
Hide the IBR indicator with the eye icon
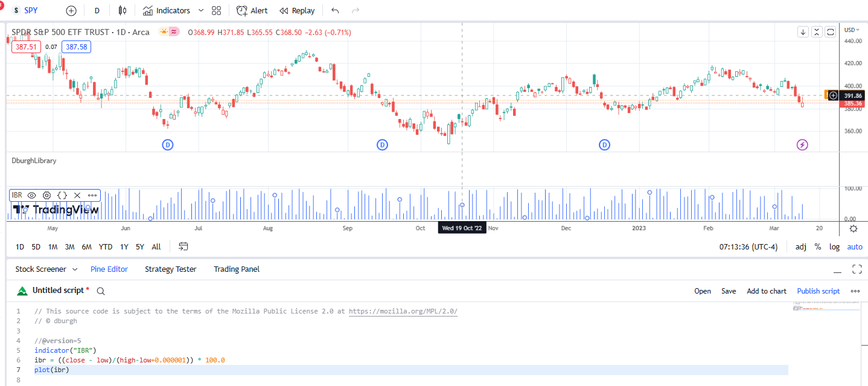[x=31, y=195]
